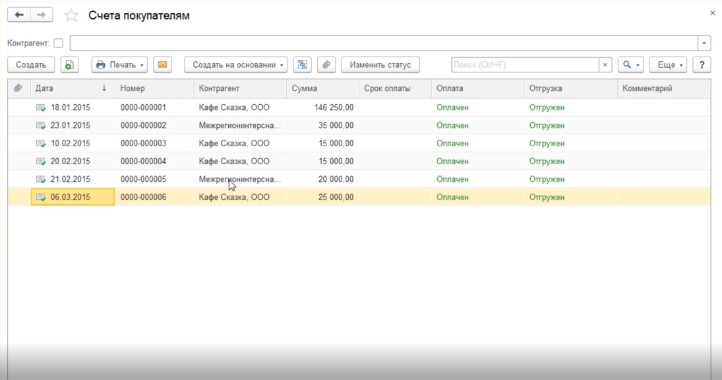Sort list by the Дата column header

[73, 88]
